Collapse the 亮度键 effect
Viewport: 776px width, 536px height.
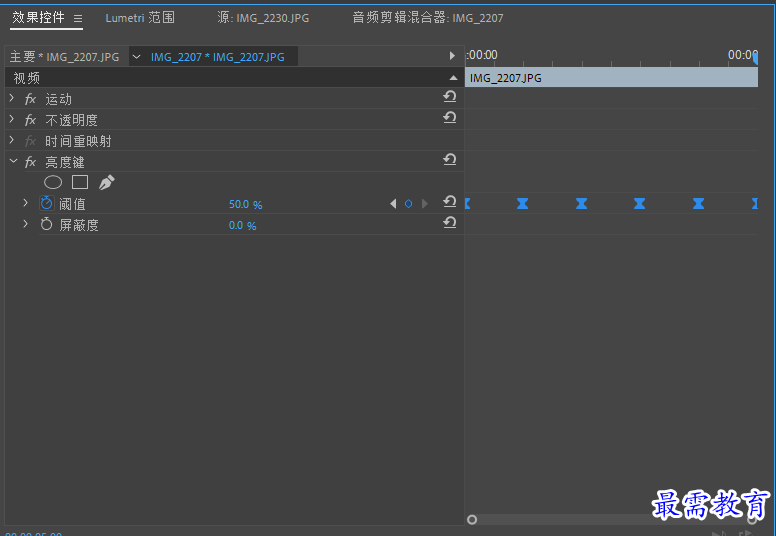pos(13,161)
